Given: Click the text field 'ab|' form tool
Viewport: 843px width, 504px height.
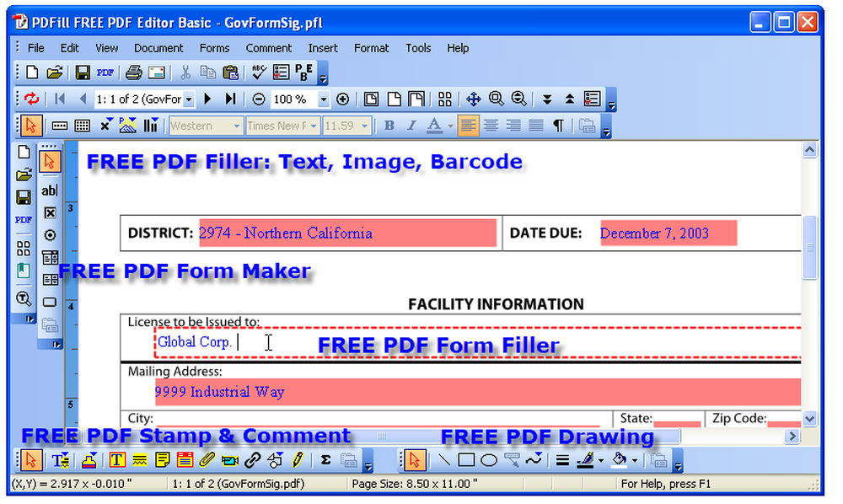Looking at the screenshot, I should (50, 190).
